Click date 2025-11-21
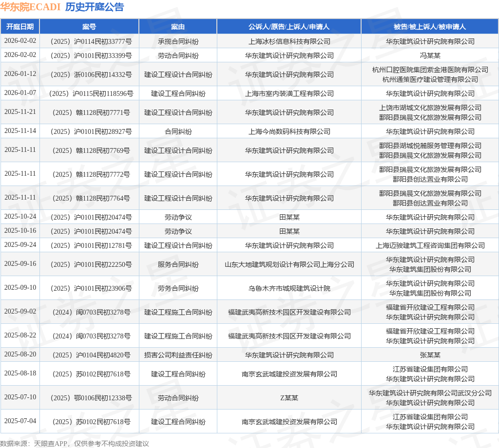 20,112
